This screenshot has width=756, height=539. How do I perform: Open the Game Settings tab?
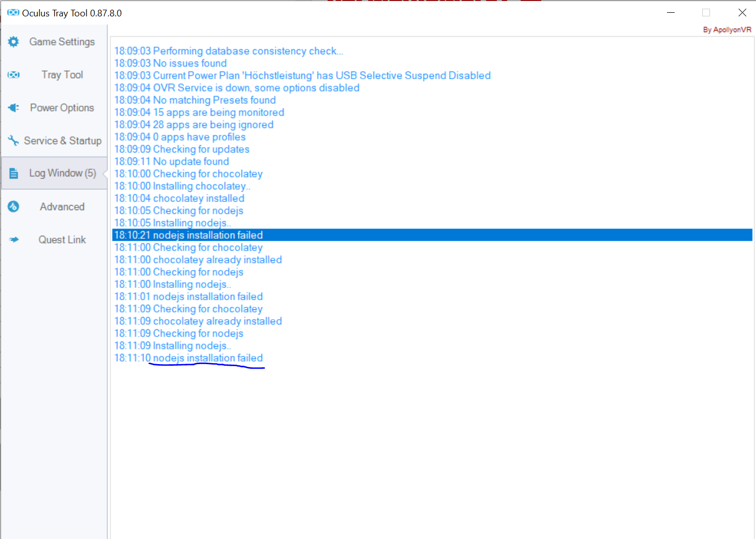point(54,42)
